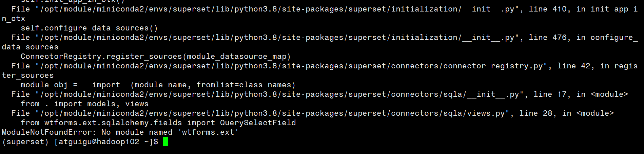
Task: Click the quoted 'wtforms.ext' module name
Action: click(x=208, y=132)
